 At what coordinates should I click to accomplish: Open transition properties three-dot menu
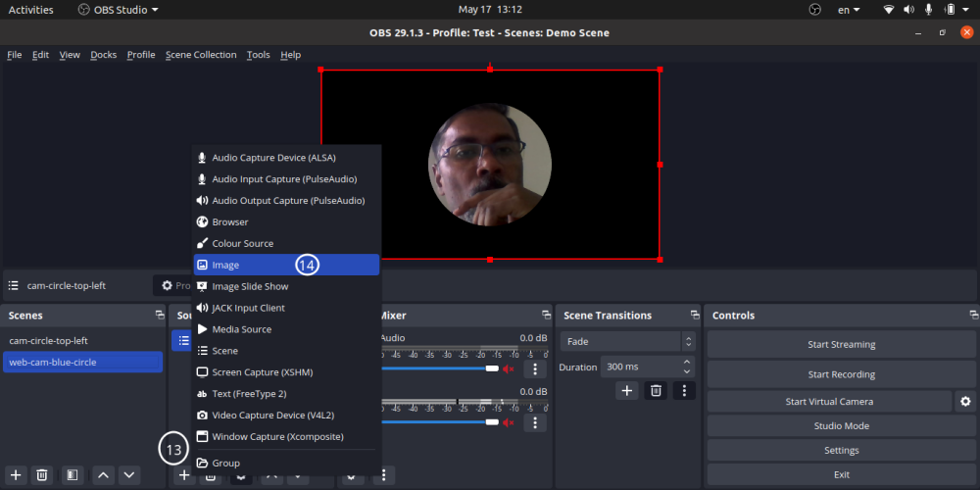click(x=684, y=391)
